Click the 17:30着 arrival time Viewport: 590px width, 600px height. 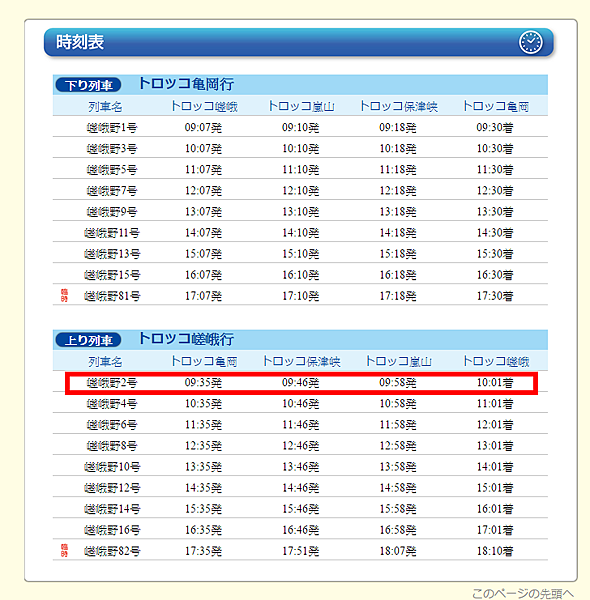495,296
